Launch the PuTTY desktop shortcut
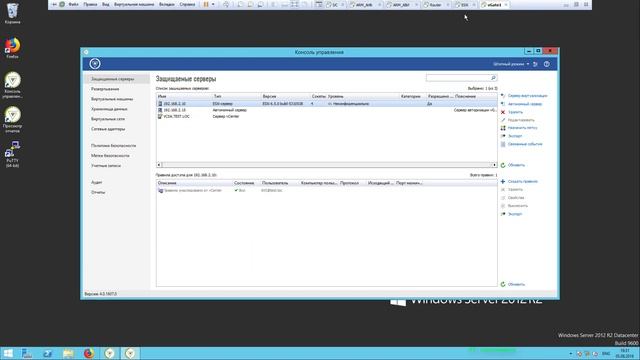This screenshot has width=640, height=360. pos(13,154)
